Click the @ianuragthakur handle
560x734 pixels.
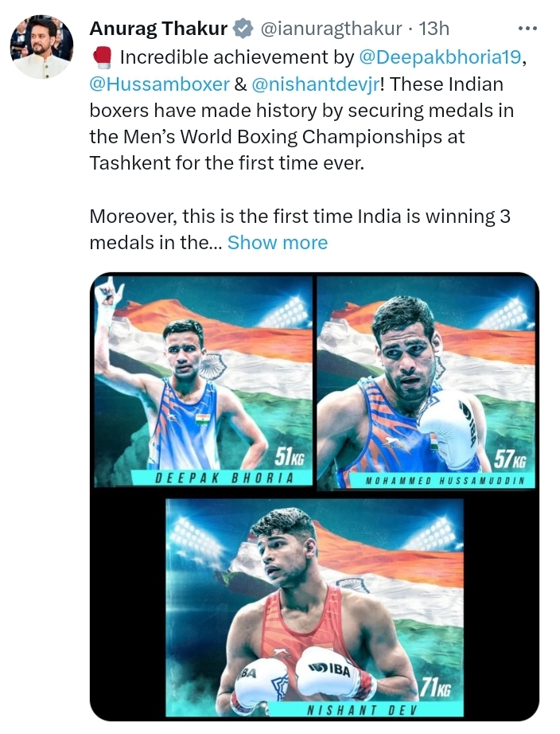tap(330, 29)
